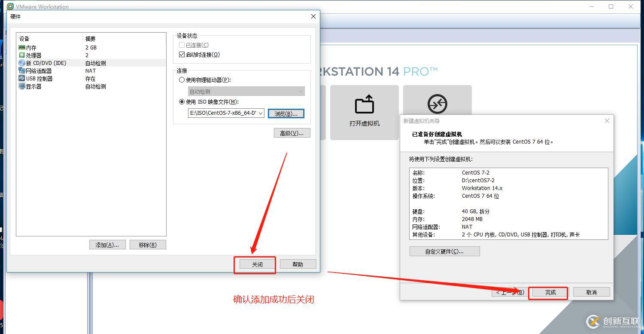
Task: Toggle the 启动时连接(O) checkbox
Action: pos(182,55)
